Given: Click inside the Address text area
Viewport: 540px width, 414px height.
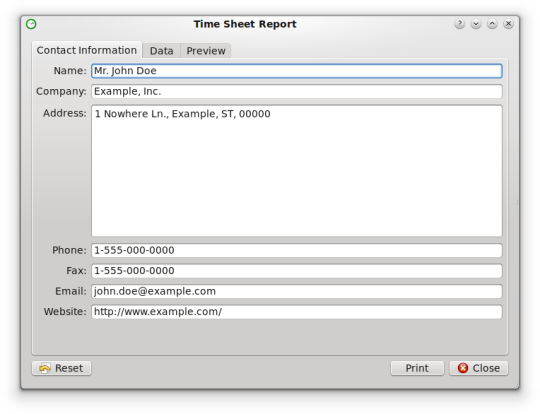Looking at the screenshot, I should (x=297, y=171).
